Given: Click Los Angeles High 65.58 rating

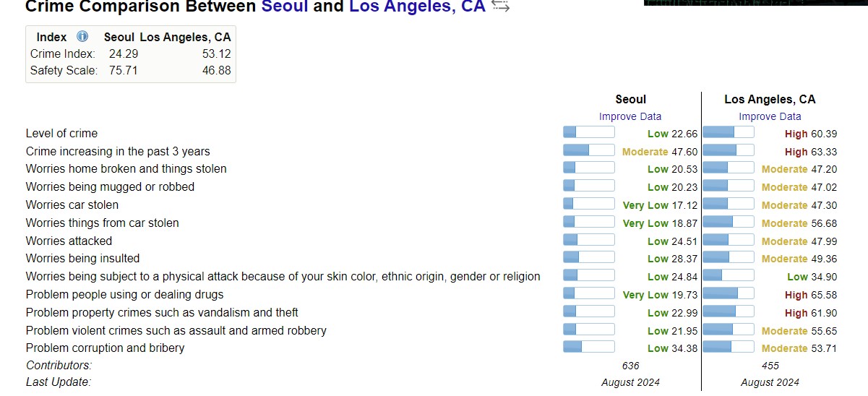Looking at the screenshot, I should (810, 295).
